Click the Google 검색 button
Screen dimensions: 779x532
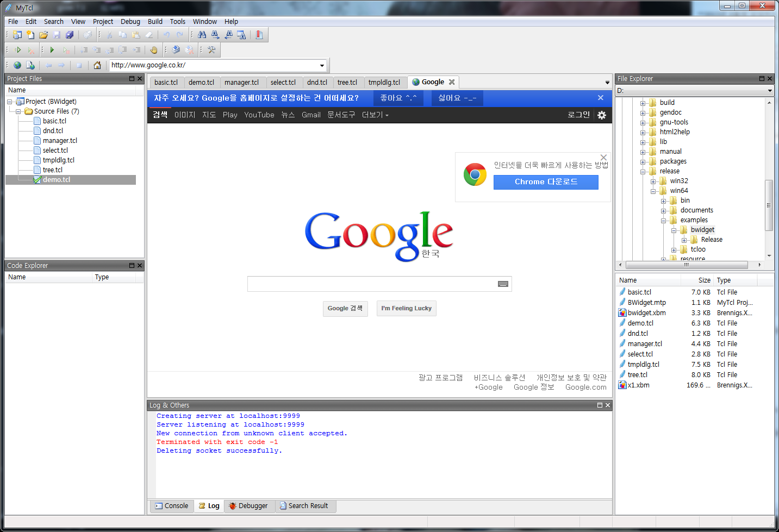tap(345, 308)
